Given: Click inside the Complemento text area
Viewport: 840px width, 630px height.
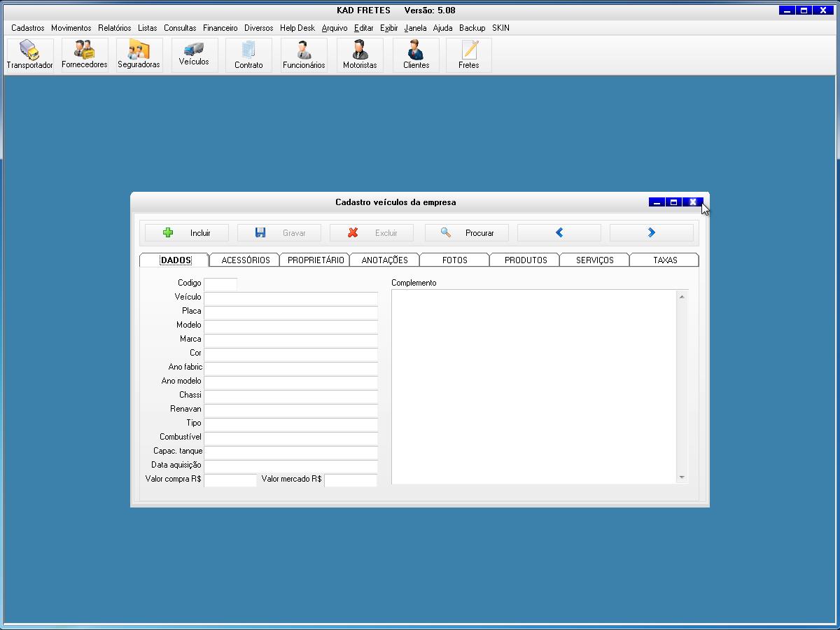Looking at the screenshot, I should tap(533, 386).
